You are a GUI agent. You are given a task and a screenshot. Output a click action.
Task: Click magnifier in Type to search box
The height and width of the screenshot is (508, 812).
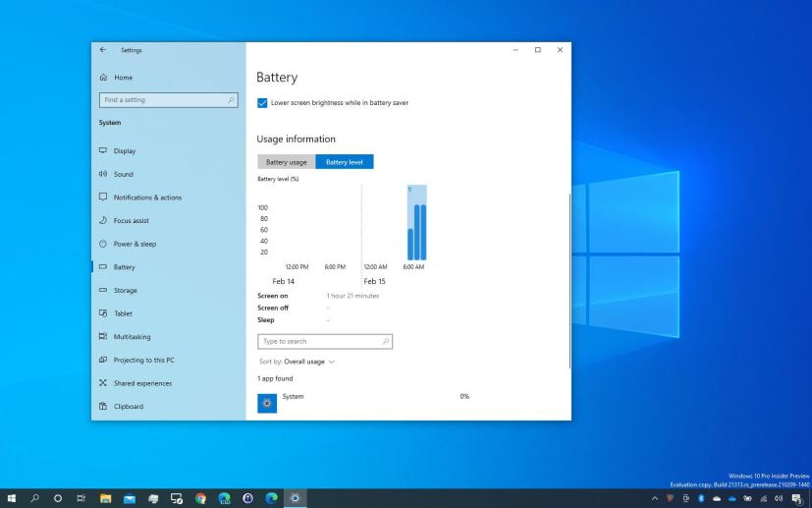click(x=385, y=342)
